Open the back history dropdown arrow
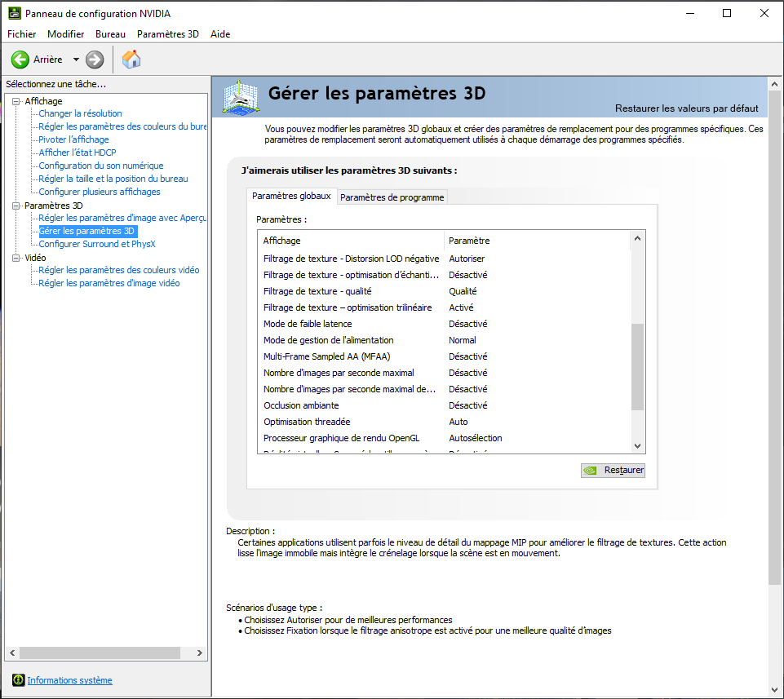 coord(76,60)
